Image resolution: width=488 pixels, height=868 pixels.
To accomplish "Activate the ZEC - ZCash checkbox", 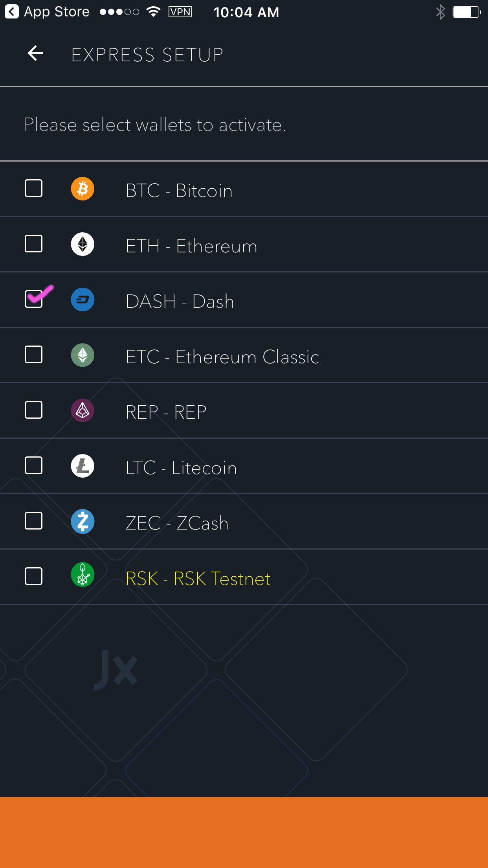I will click(34, 521).
